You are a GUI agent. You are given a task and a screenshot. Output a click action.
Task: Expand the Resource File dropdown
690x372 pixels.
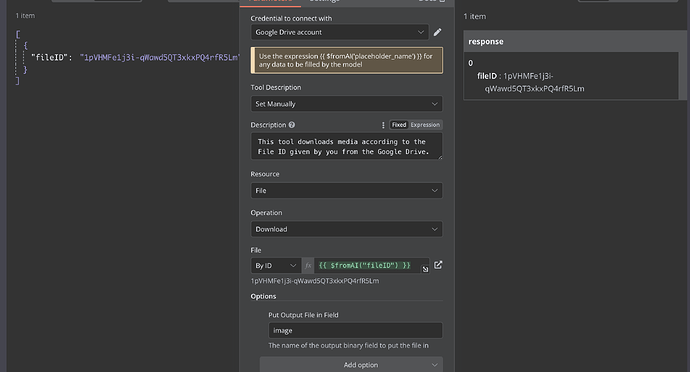click(x=346, y=191)
